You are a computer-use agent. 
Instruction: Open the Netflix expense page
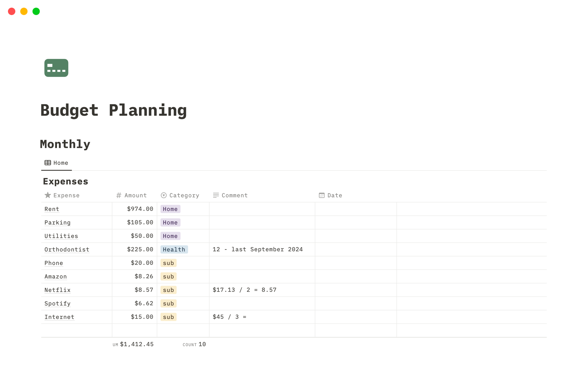pyautogui.click(x=57, y=290)
